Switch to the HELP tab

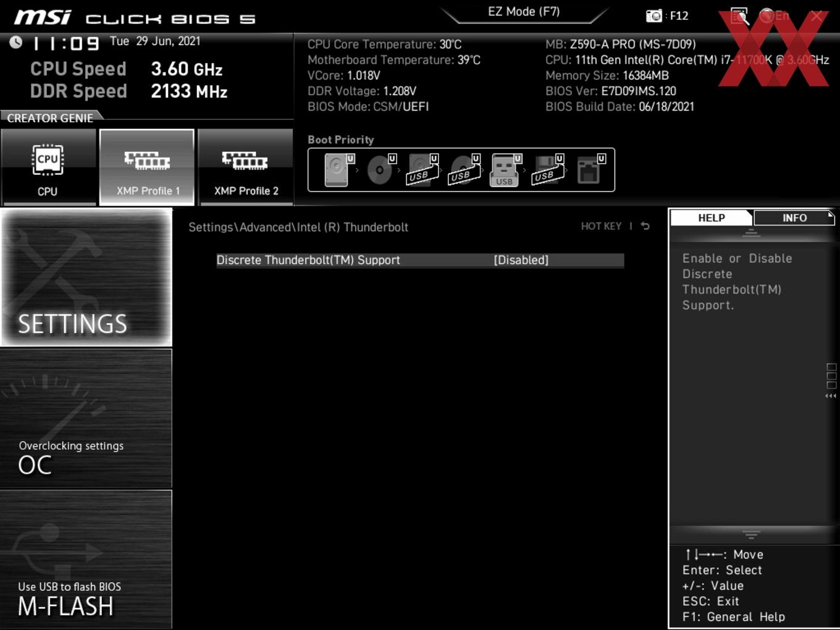pos(712,217)
